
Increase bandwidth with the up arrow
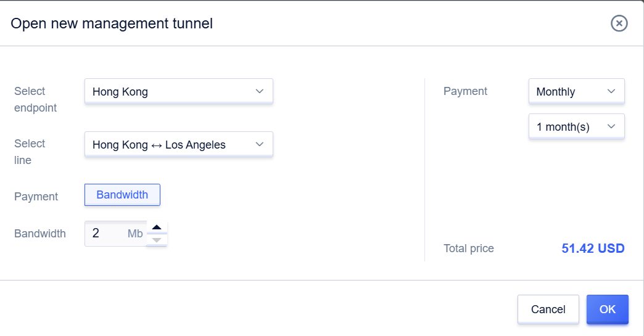coord(157,227)
